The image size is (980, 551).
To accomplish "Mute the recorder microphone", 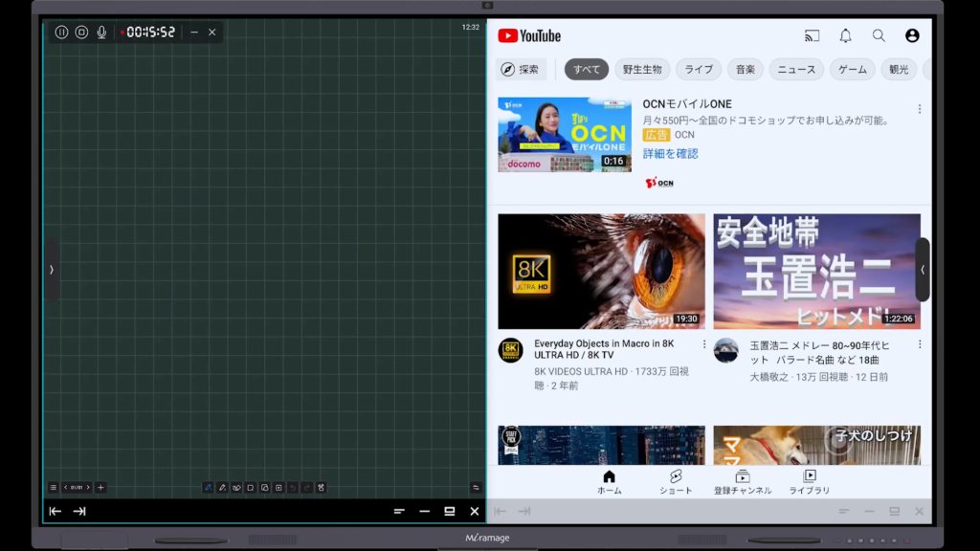I will point(101,32).
